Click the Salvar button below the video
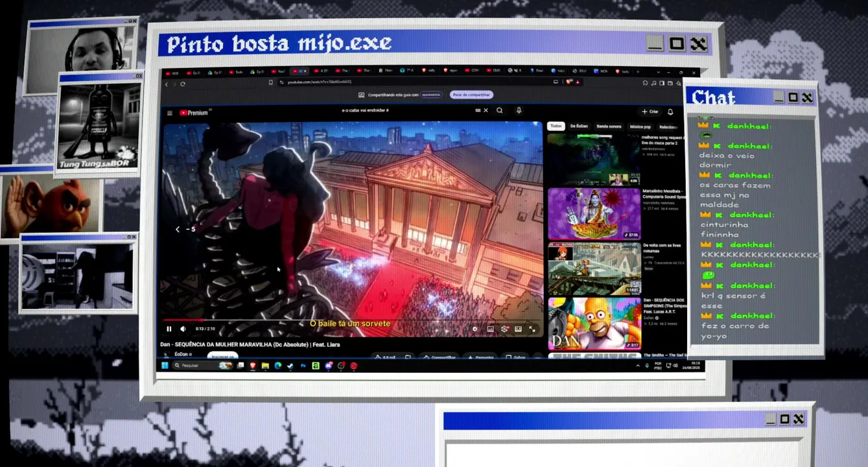 tap(517, 357)
